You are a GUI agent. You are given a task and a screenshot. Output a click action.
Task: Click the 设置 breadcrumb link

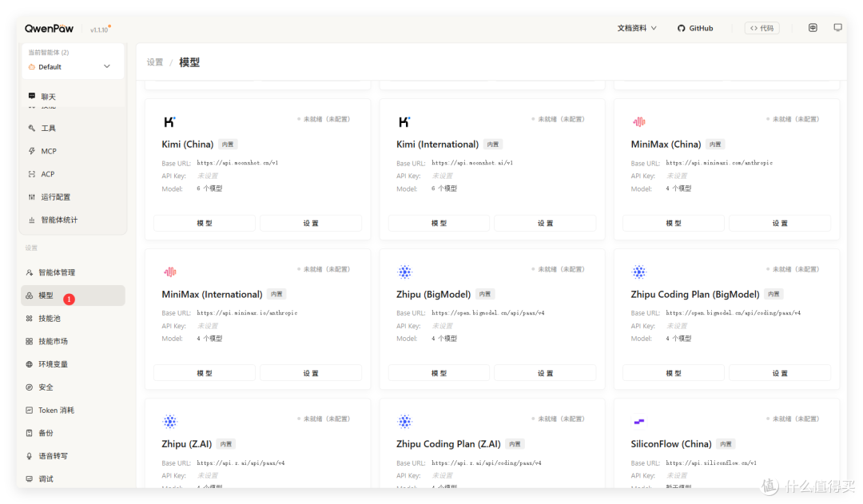[x=155, y=62]
